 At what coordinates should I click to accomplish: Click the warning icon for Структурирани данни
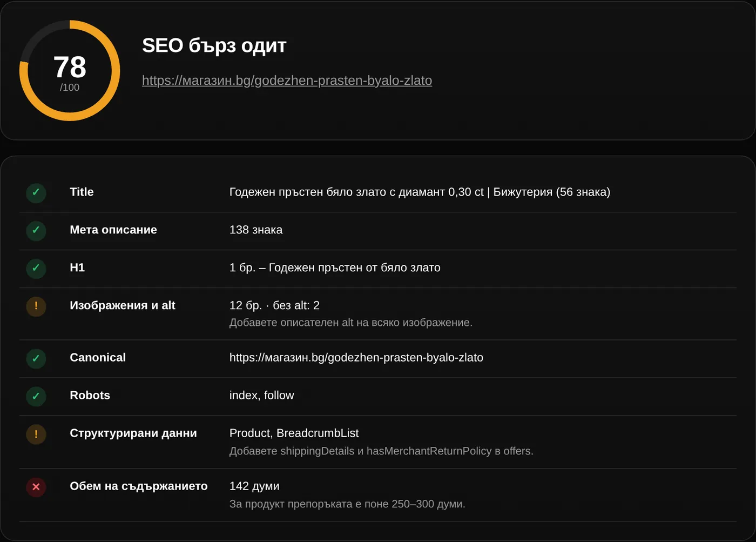[x=36, y=434]
